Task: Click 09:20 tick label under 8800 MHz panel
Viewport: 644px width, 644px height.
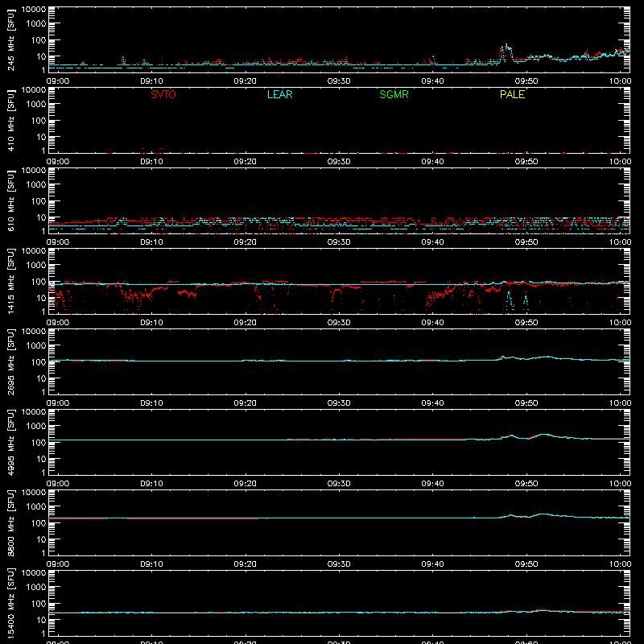Action: [246, 564]
